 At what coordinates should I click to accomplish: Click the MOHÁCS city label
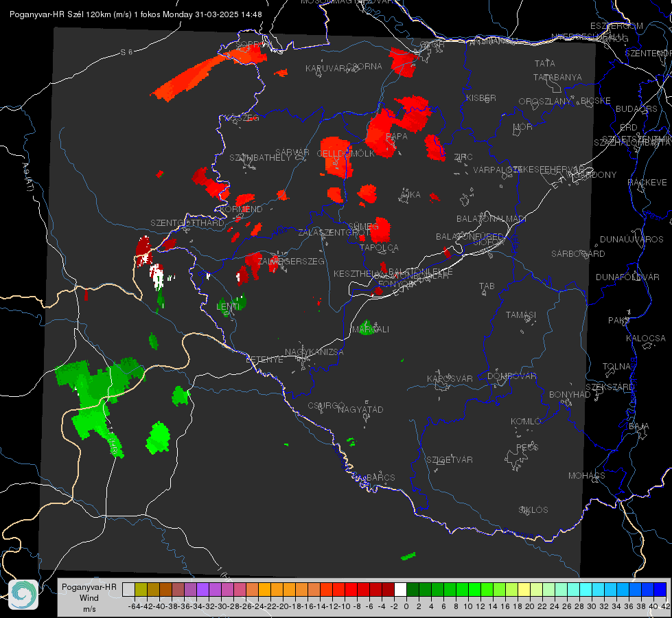coord(586,476)
